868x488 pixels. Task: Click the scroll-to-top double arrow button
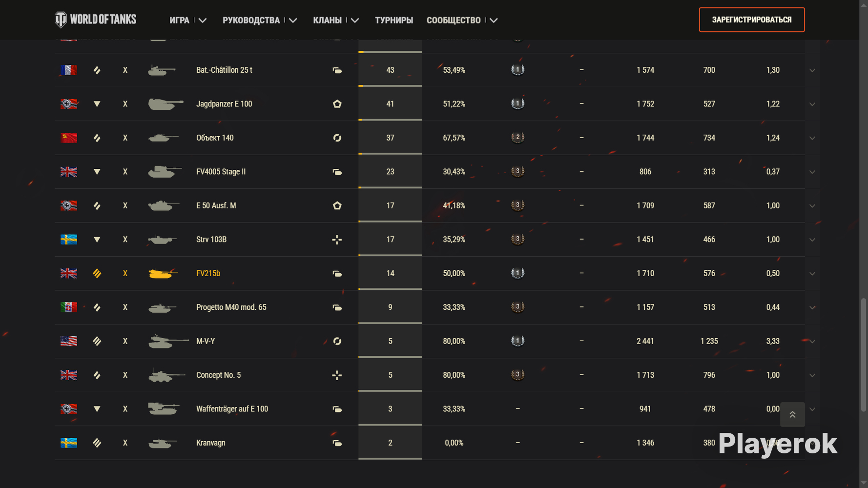(792, 414)
